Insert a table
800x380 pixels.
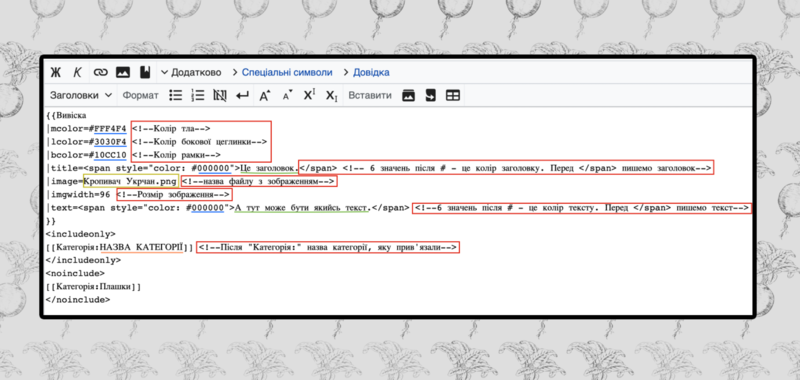click(x=453, y=95)
